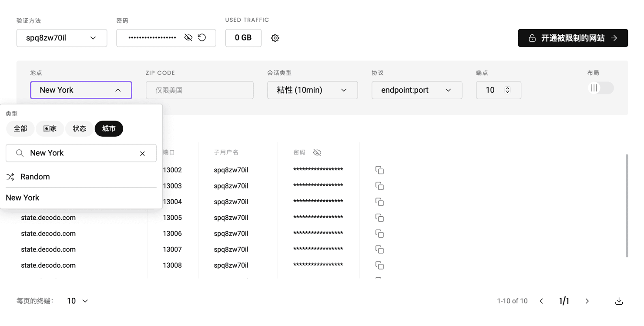Open traffic settings gear icon

coord(275,38)
